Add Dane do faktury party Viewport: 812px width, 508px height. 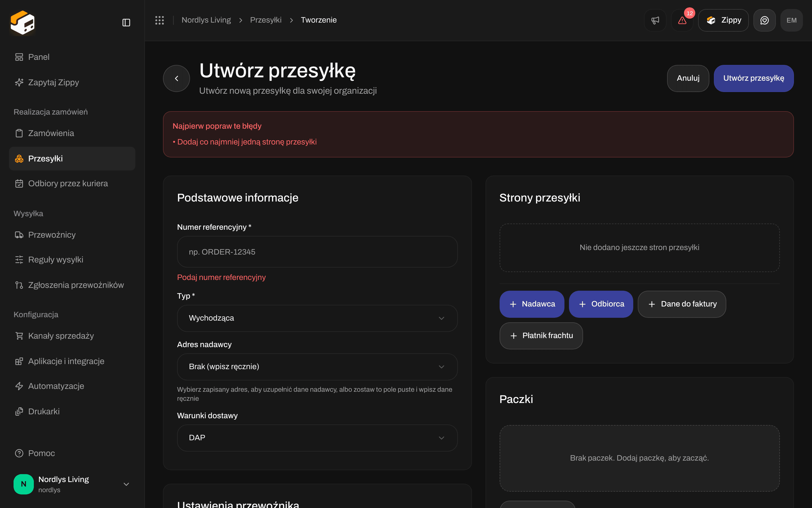point(682,304)
